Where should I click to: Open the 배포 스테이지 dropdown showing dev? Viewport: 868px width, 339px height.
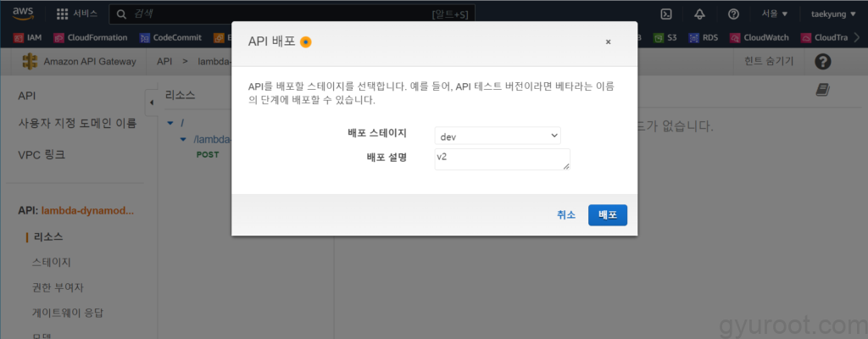(497, 136)
